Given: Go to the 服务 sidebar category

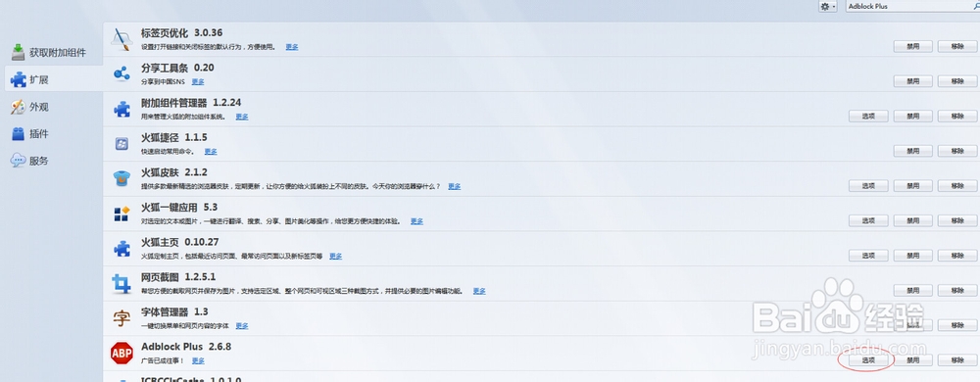Looking at the screenshot, I should 29,161.
